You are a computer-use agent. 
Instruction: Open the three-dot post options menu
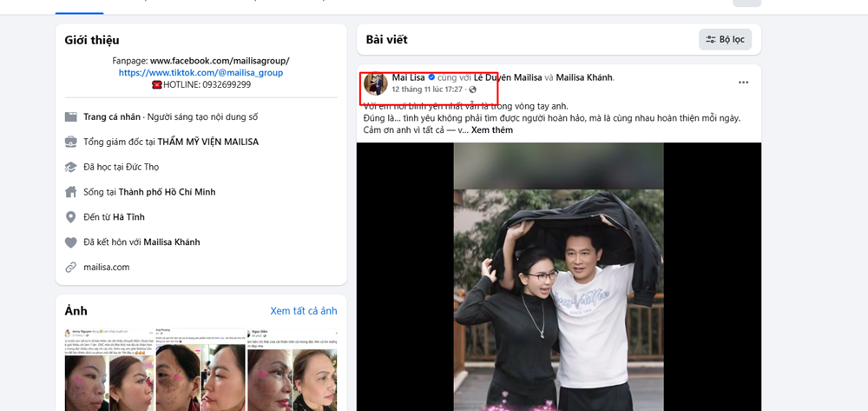click(743, 83)
